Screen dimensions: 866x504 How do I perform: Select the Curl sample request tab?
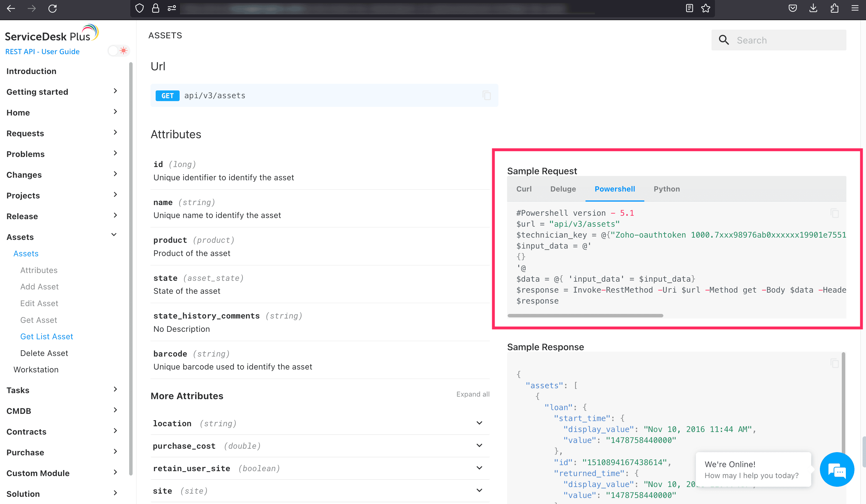(x=524, y=189)
